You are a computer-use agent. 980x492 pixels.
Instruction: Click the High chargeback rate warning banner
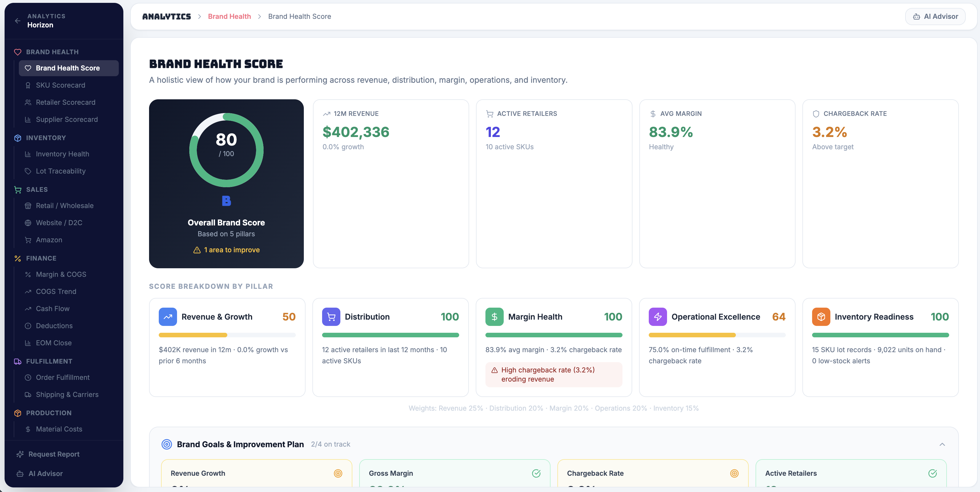pos(553,374)
